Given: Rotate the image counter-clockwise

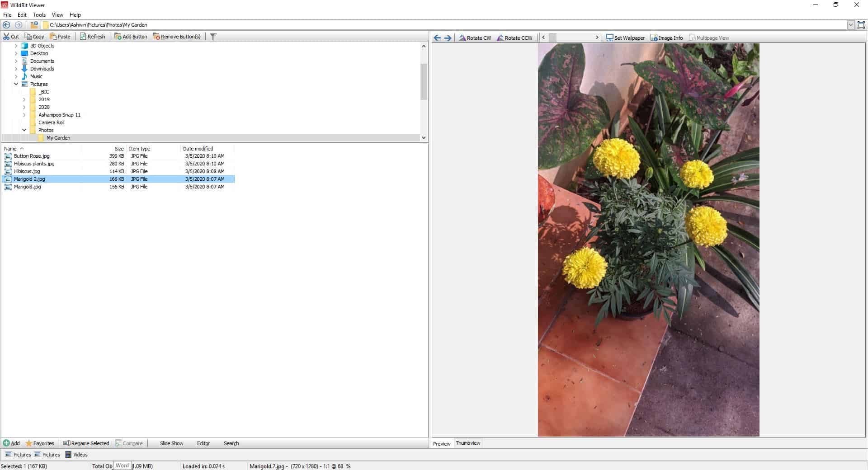Looking at the screenshot, I should (x=515, y=38).
